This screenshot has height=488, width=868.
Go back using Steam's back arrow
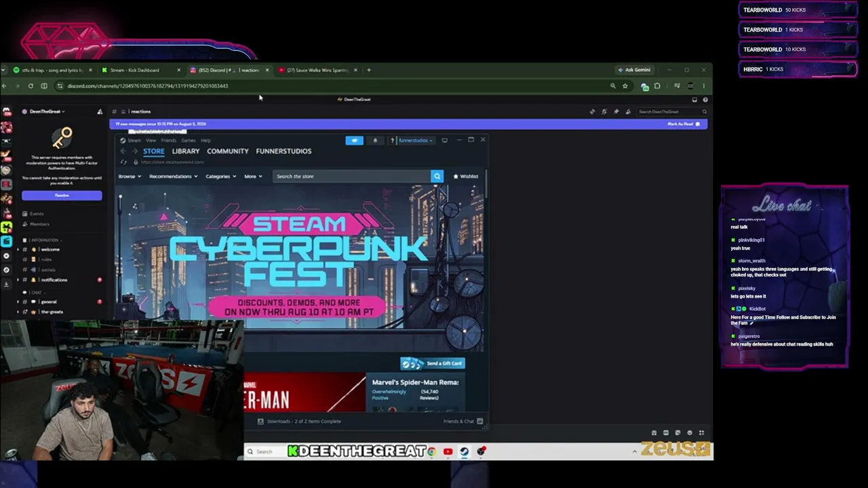pos(123,151)
